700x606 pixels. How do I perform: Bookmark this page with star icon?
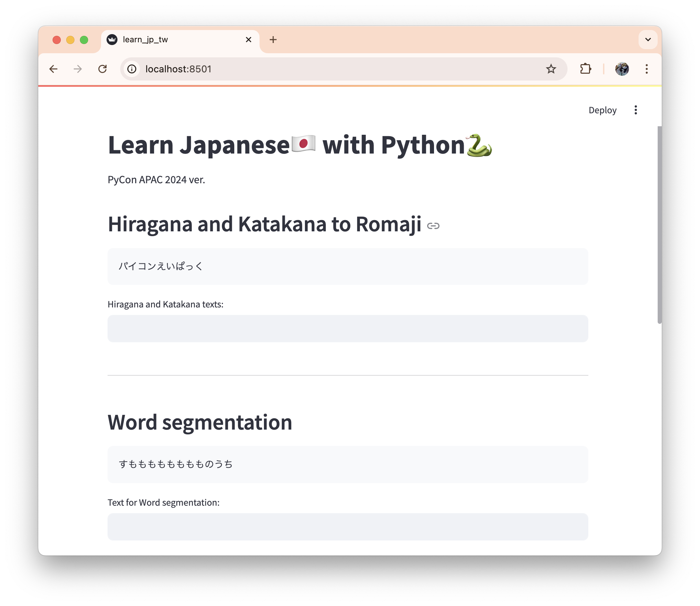551,69
